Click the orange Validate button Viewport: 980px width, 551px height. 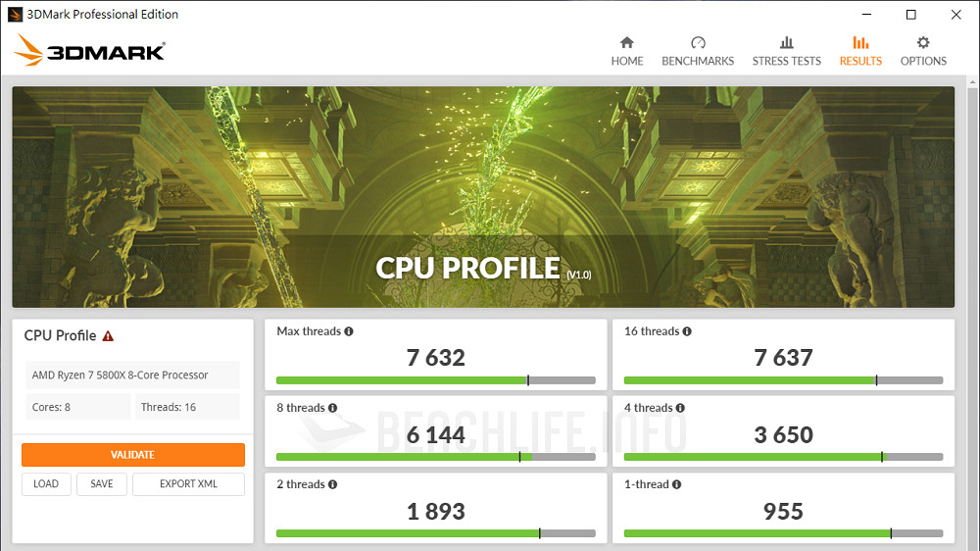coord(133,455)
